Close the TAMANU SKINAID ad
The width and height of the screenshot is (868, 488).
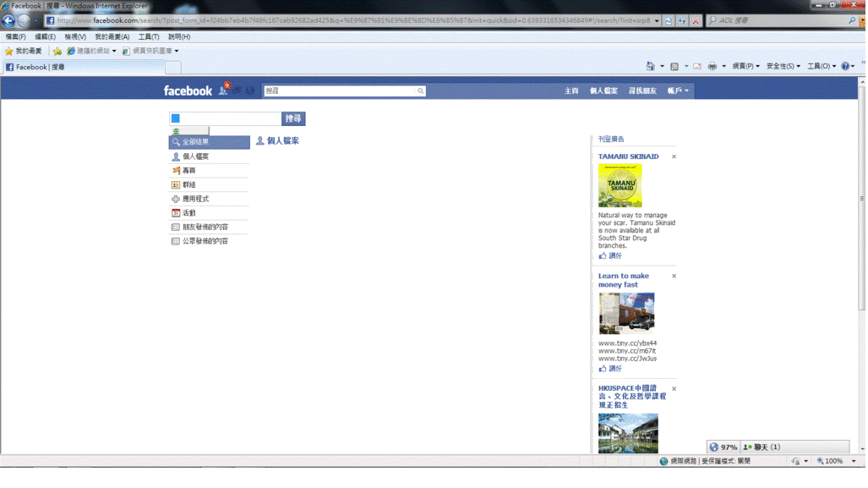pyautogui.click(x=674, y=156)
